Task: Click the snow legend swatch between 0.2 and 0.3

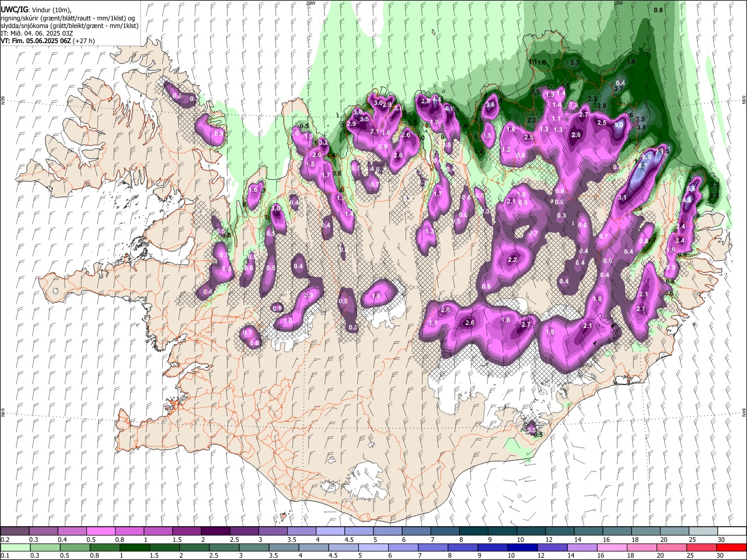Action: 15,531
